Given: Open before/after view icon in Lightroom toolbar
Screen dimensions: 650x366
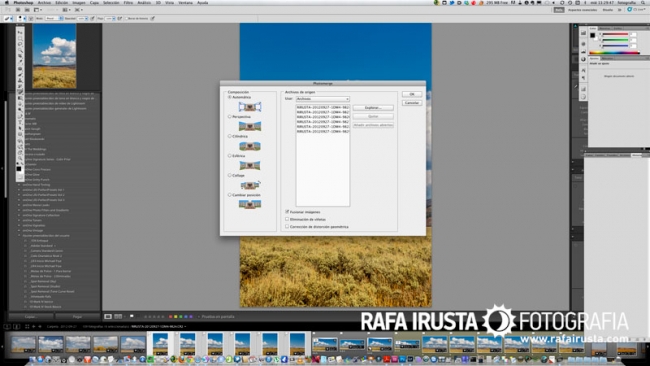Looking at the screenshot, I should point(118,316).
